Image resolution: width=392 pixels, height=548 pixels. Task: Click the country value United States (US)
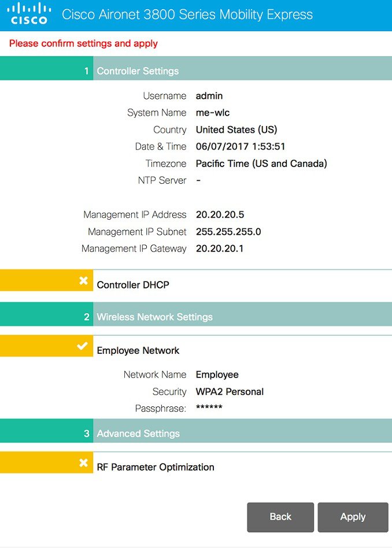[x=236, y=129]
